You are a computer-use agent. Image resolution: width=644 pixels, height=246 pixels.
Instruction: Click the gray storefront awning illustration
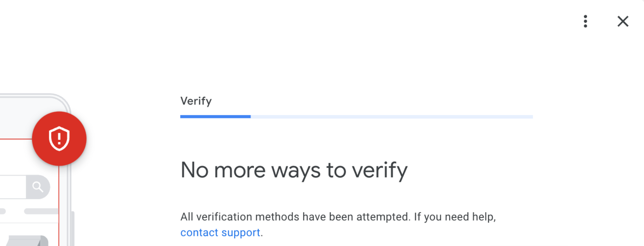pos(26,241)
